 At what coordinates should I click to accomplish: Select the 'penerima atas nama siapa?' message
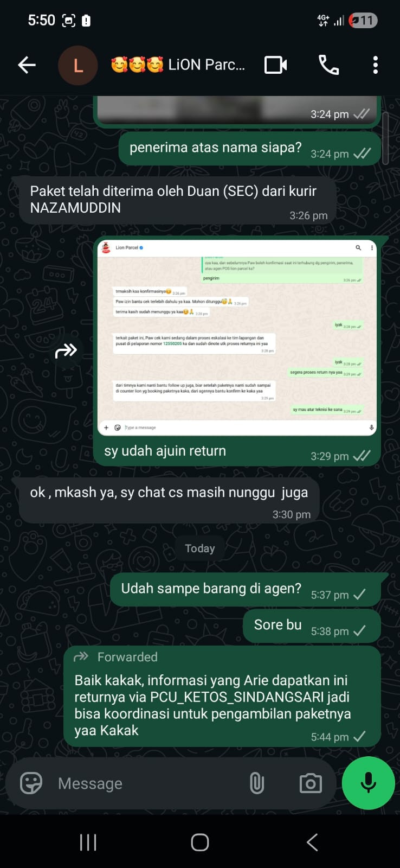click(x=250, y=149)
